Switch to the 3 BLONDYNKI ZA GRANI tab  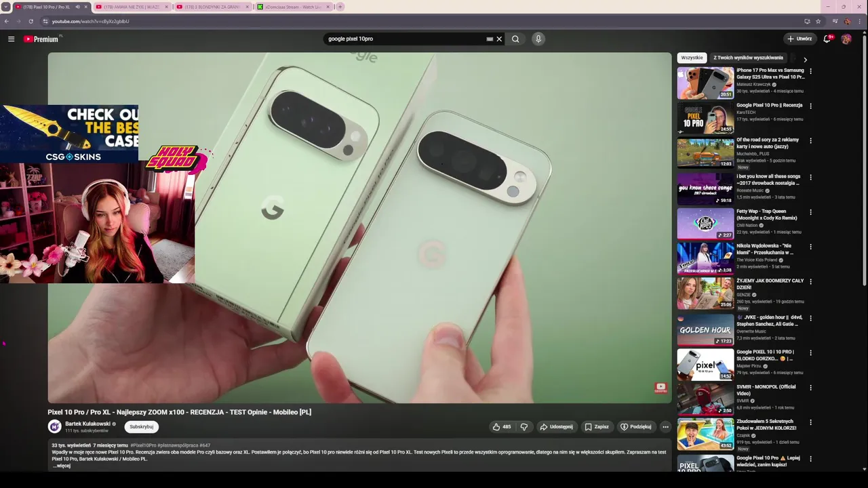(213, 7)
